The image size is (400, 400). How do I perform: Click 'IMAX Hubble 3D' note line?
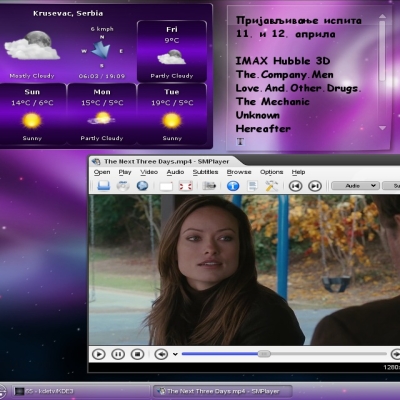click(283, 61)
